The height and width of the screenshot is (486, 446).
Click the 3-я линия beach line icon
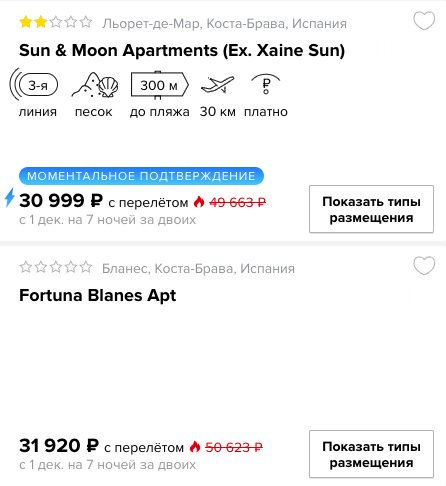click(34, 85)
